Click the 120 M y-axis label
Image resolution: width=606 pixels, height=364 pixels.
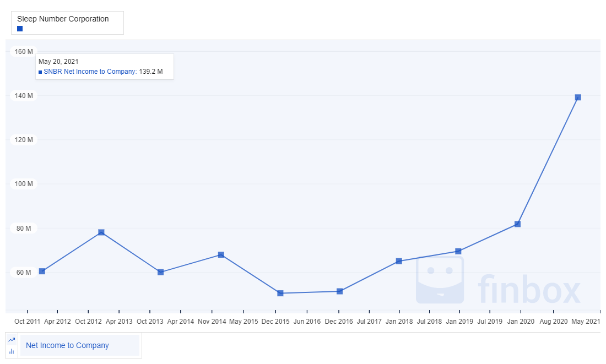[24, 139]
